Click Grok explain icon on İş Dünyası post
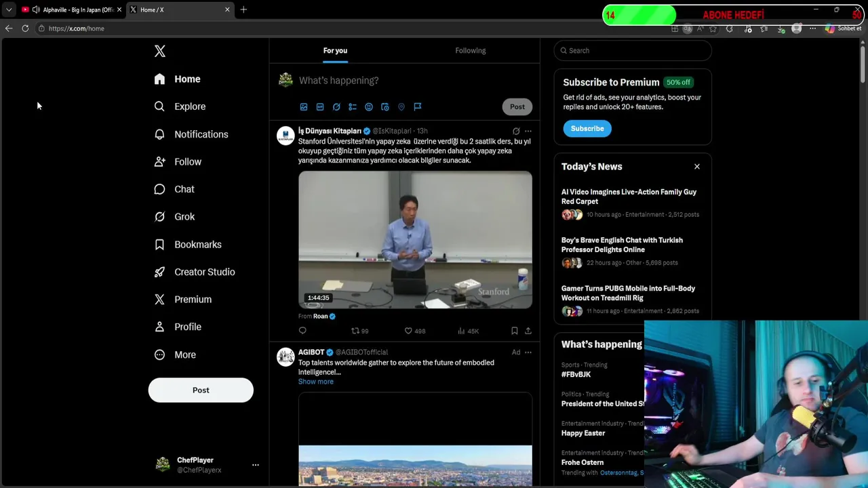This screenshot has width=868, height=488. coord(516,131)
